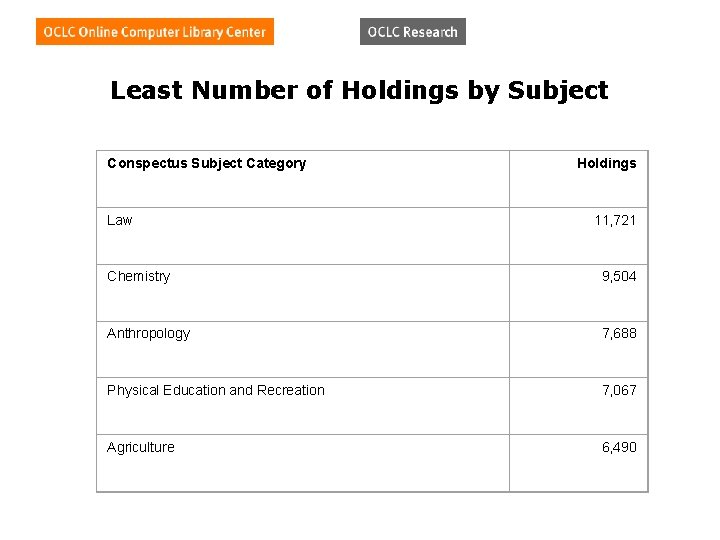Select the Agriculture row label
Viewport: 720px width, 540px height.
[x=141, y=448]
